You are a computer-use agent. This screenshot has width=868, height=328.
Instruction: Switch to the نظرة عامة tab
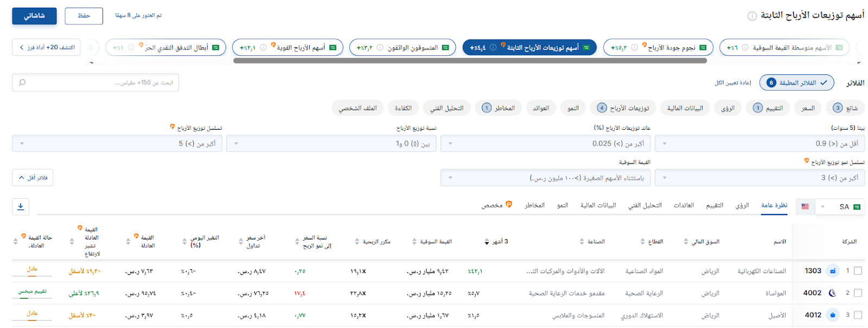point(774,205)
